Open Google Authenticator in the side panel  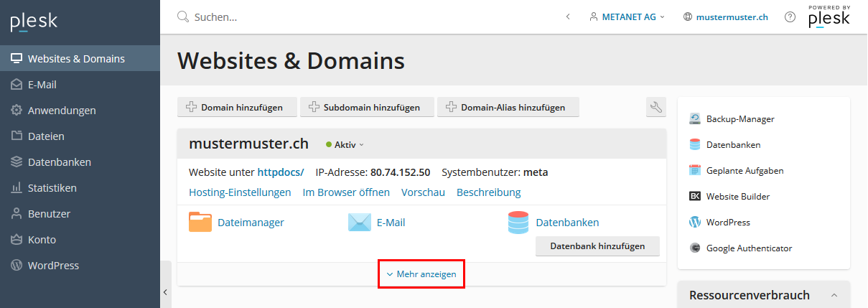748,248
